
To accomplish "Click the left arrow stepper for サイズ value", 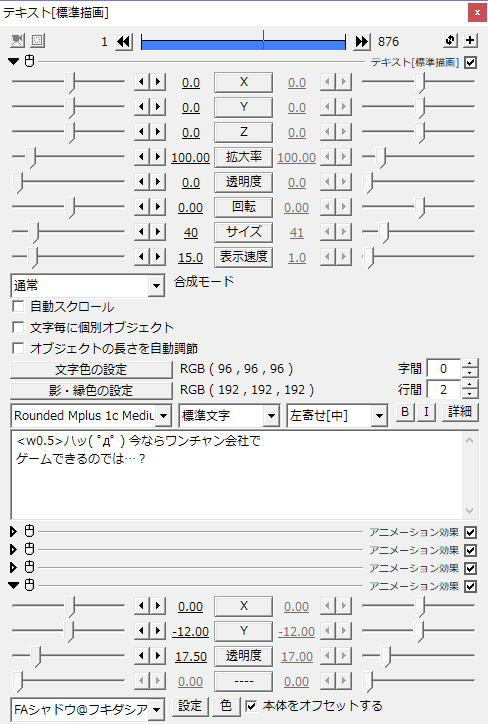I will [141, 231].
